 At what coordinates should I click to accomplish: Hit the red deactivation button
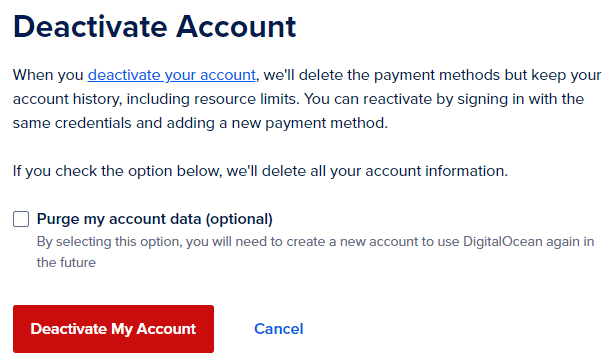[113, 329]
